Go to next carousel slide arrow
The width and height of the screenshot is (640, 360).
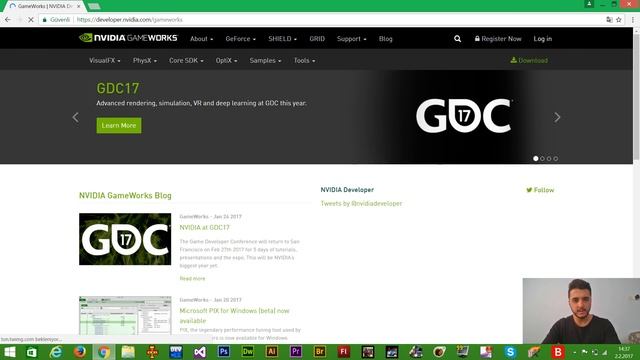pos(557,118)
